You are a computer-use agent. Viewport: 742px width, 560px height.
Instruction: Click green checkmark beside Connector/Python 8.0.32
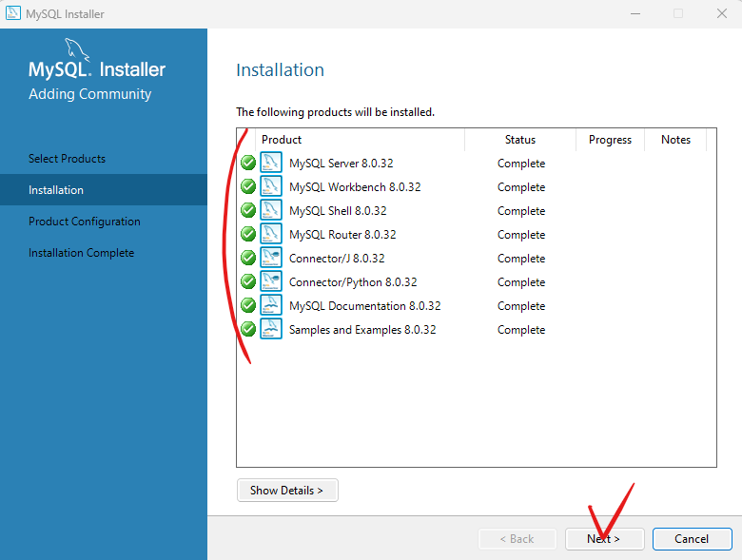click(248, 281)
